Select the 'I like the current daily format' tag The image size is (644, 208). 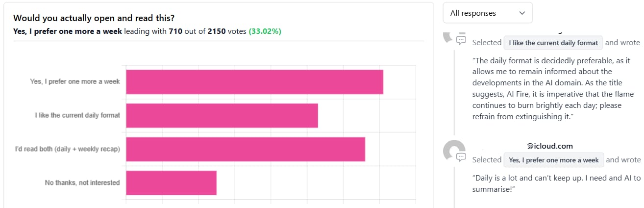click(553, 43)
